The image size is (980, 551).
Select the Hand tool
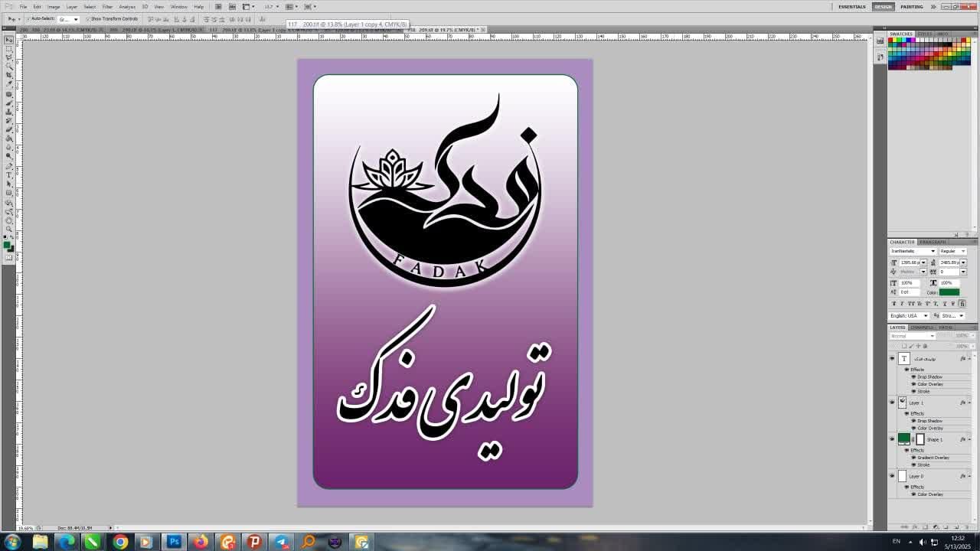[9, 220]
